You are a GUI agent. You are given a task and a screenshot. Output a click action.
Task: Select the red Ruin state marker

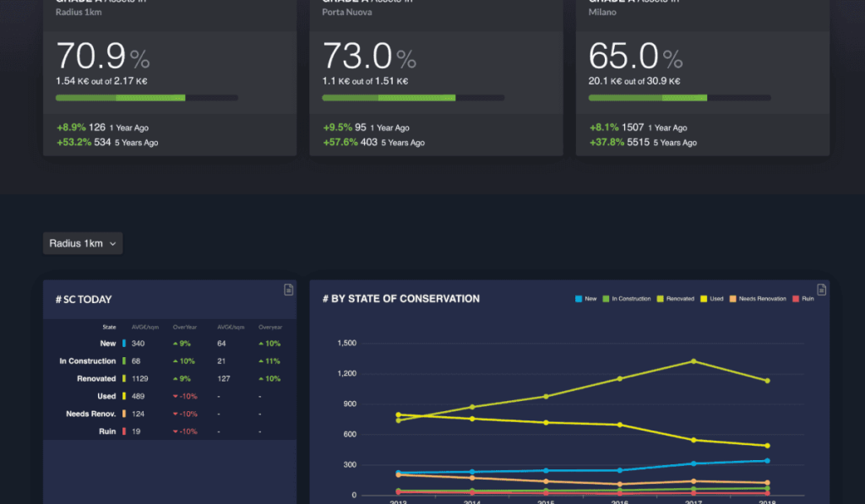(x=123, y=431)
